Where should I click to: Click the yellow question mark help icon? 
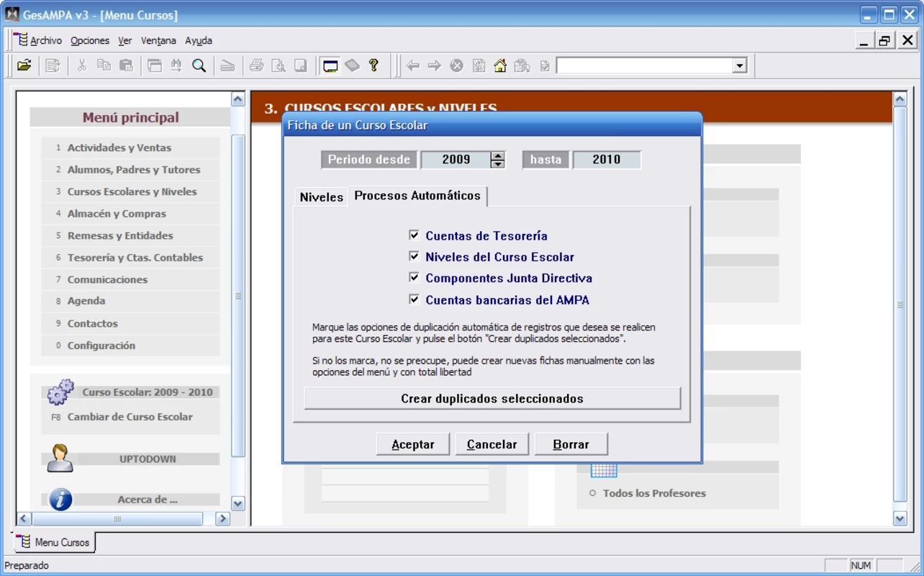tap(373, 65)
